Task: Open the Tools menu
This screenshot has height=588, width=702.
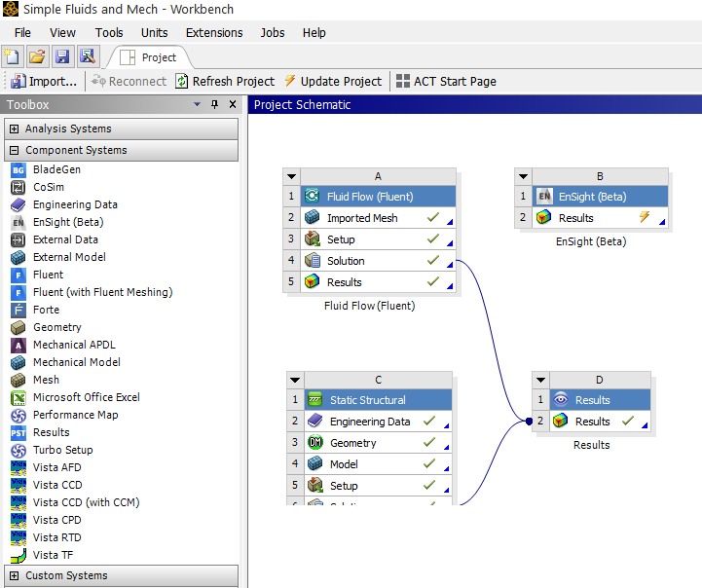Action: (x=109, y=33)
